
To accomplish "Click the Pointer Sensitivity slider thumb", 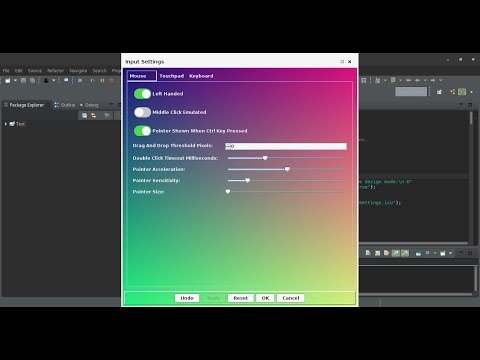I will (x=248, y=180).
